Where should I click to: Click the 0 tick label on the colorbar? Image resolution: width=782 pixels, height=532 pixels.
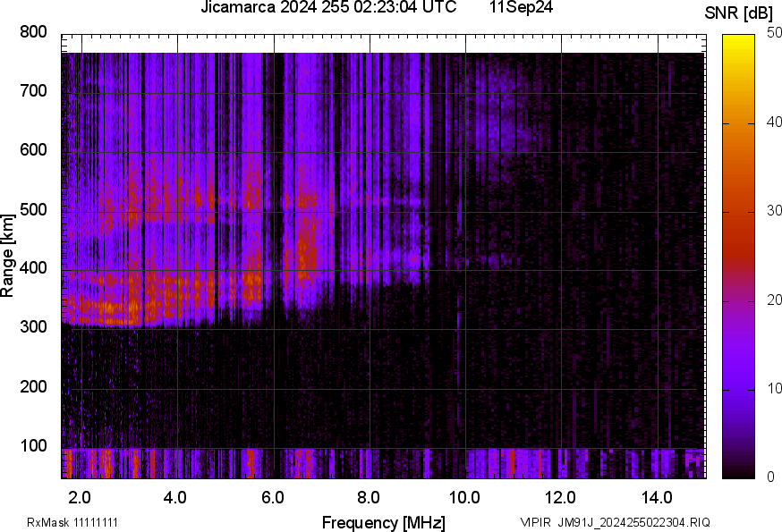click(771, 477)
